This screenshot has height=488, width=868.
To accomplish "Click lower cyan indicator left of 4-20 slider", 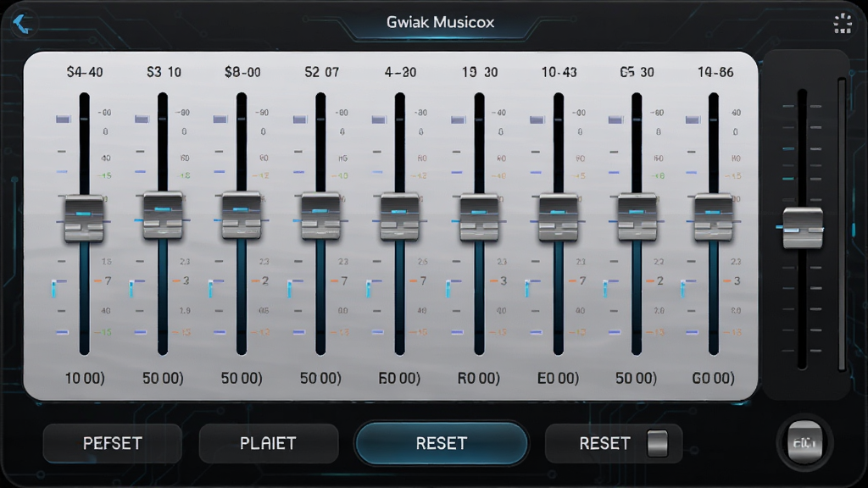I will [369, 289].
